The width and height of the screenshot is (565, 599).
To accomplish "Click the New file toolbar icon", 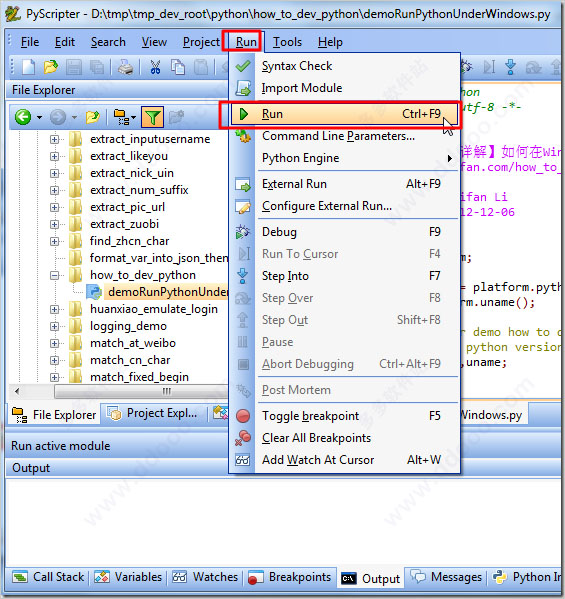I will pyautogui.click(x=29, y=67).
